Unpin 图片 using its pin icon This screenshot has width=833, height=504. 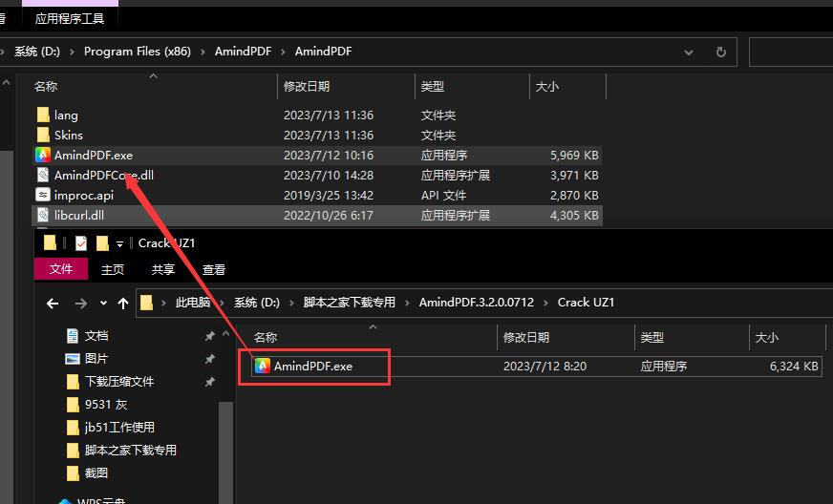[x=210, y=359]
